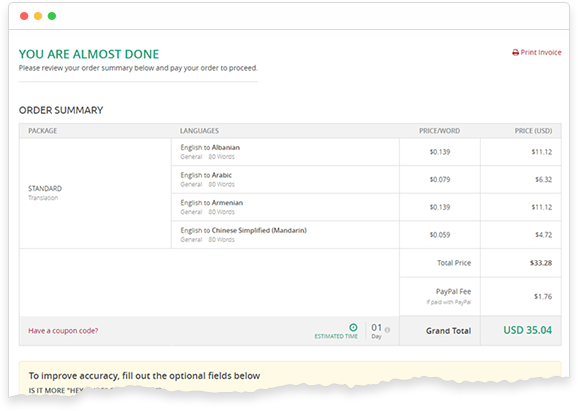The width and height of the screenshot is (578, 411).
Task: Click the estimated time clock icon
Action: coord(353,327)
